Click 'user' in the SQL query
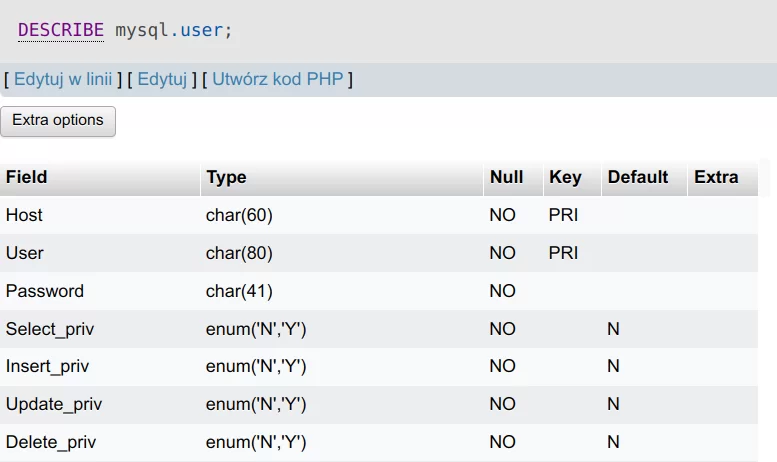 click(201, 30)
